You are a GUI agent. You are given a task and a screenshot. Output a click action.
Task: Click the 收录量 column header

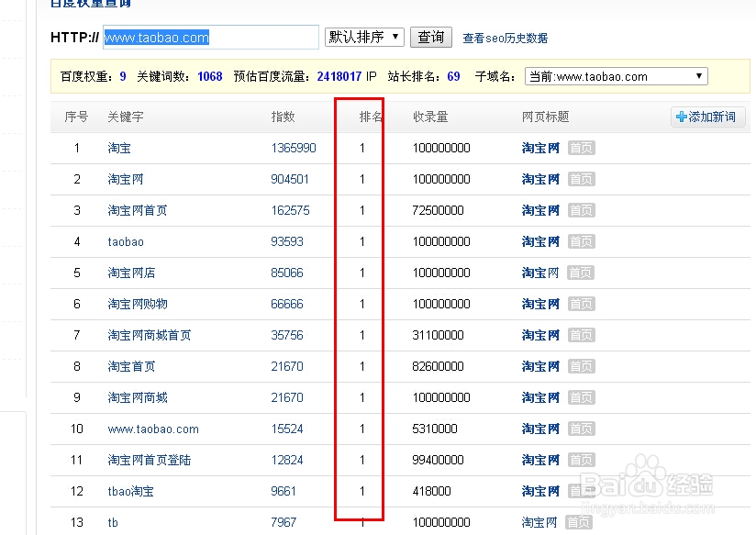(430, 117)
